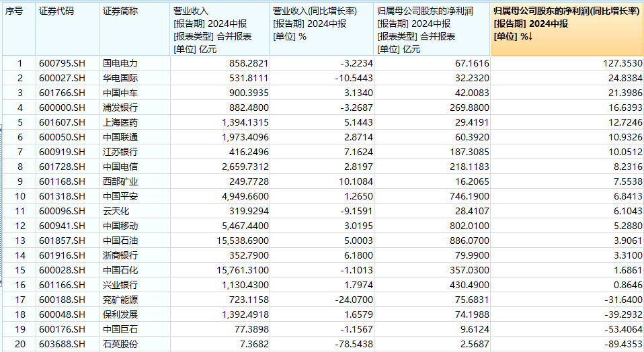Select the 中国平安 row name
This screenshot has height=352, width=644.
[120, 196]
